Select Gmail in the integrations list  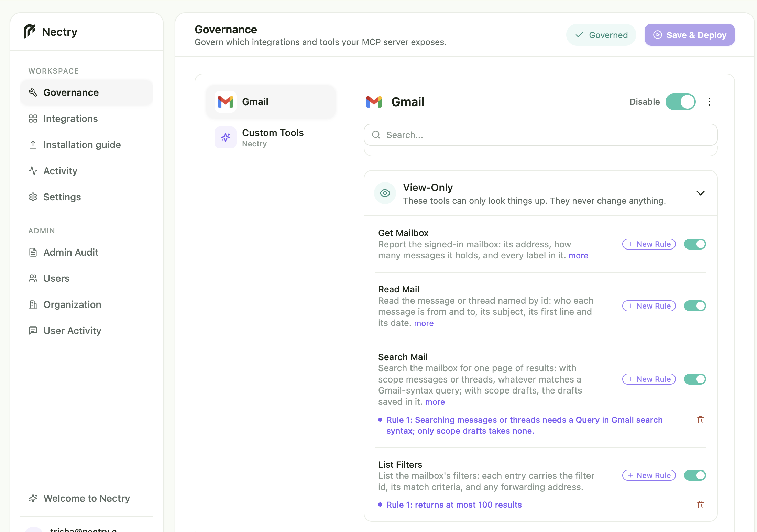tap(271, 102)
